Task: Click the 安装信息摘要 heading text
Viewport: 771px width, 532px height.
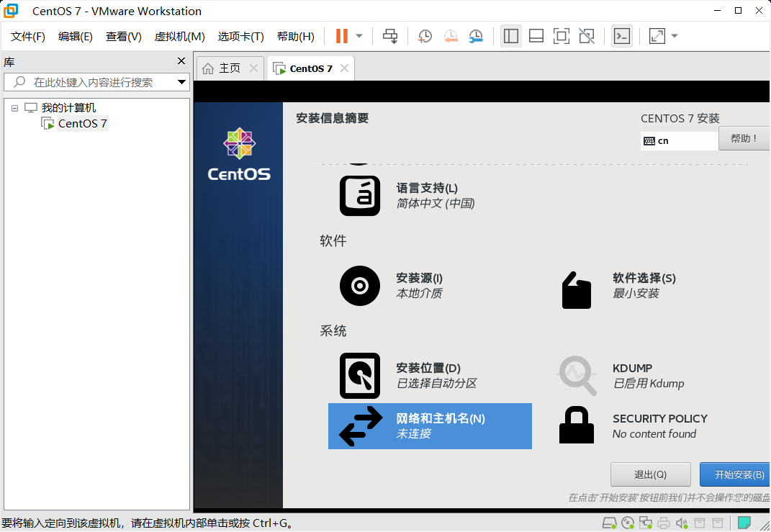Action: [x=333, y=118]
